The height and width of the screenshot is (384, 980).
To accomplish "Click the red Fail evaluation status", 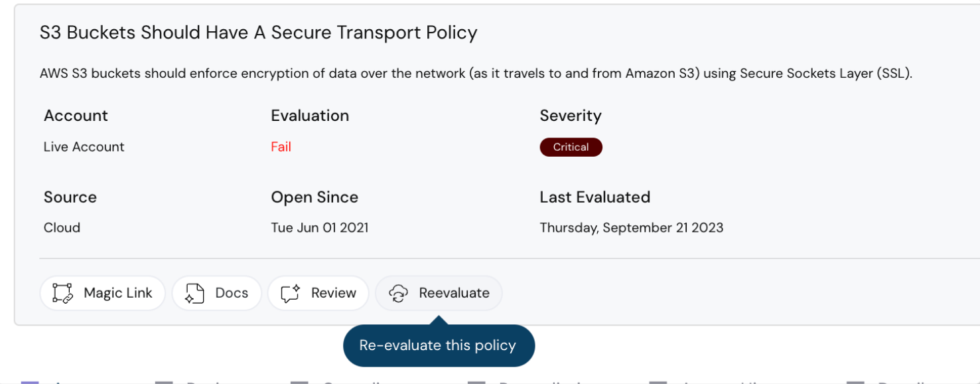I will click(x=281, y=147).
